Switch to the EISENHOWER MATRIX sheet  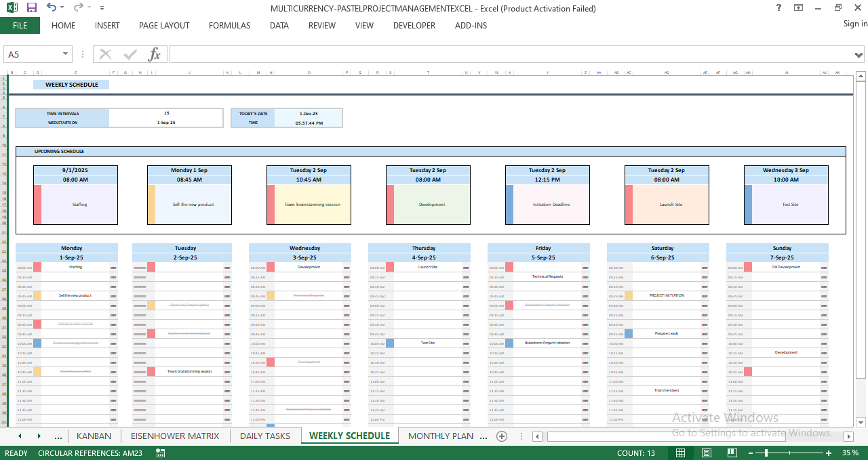click(175, 436)
